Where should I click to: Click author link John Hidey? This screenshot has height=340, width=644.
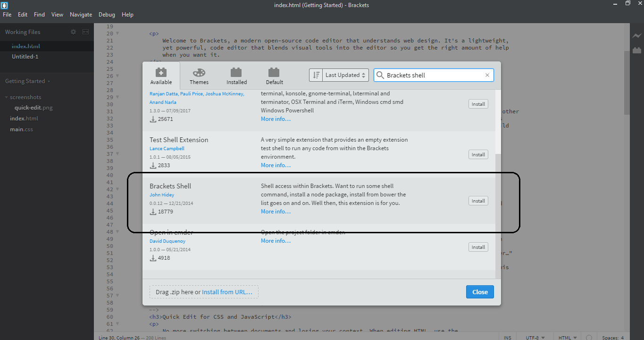click(x=162, y=195)
